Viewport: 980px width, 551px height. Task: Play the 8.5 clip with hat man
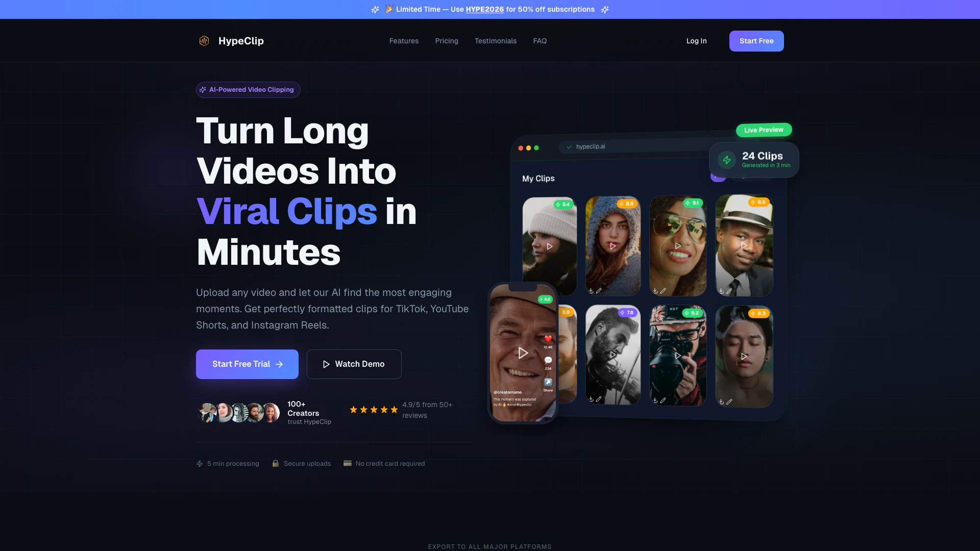click(x=744, y=245)
